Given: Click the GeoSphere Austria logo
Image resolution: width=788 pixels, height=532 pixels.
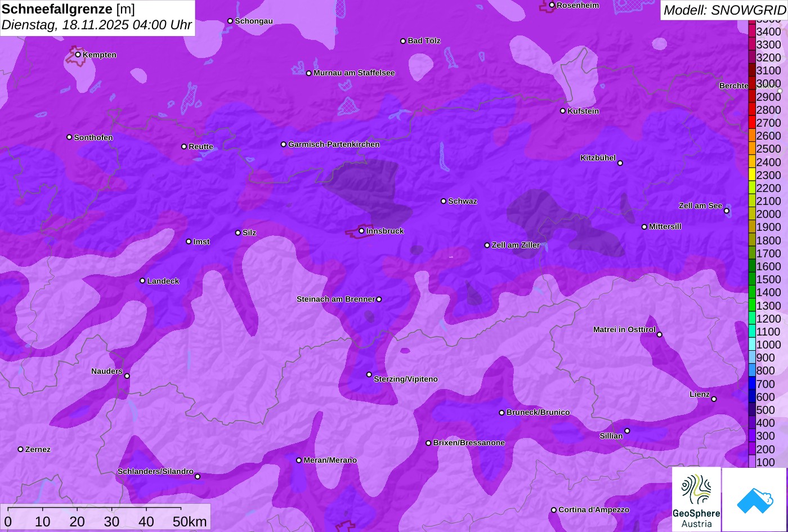Looking at the screenshot, I should coord(696,499).
